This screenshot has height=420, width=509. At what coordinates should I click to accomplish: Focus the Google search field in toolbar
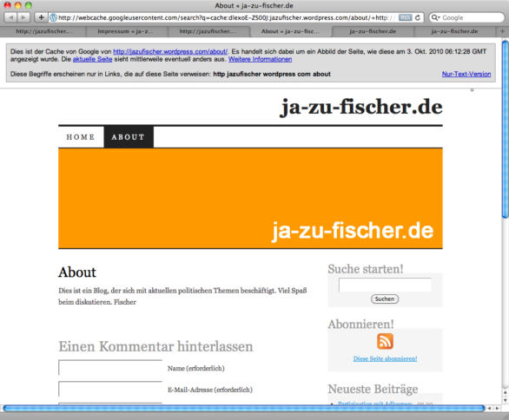click(466, 17)
